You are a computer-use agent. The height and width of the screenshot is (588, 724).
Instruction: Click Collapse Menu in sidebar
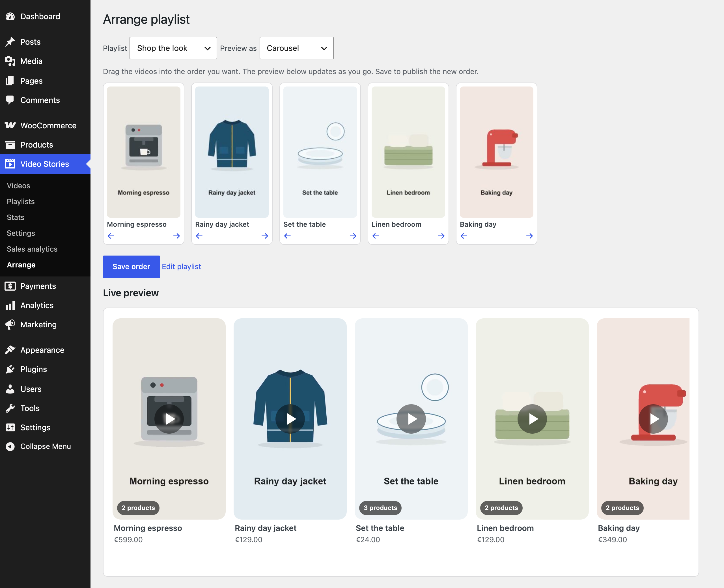click(x=45, y=446)
